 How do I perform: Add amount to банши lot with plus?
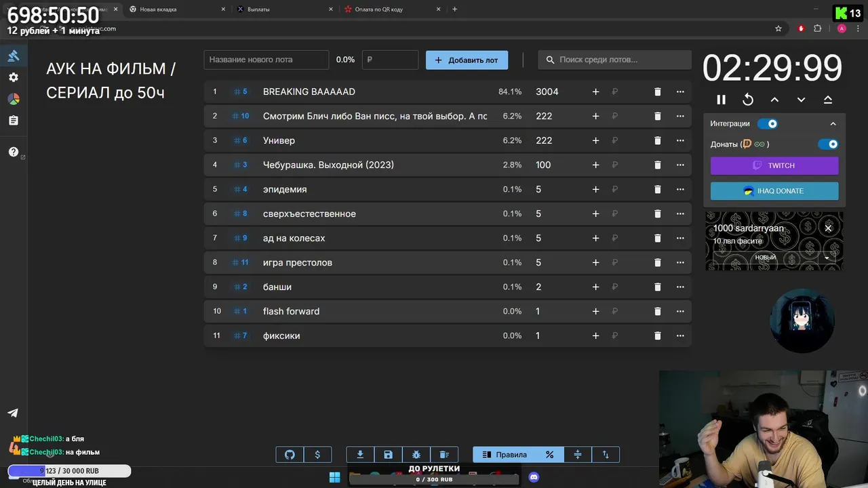595,287
